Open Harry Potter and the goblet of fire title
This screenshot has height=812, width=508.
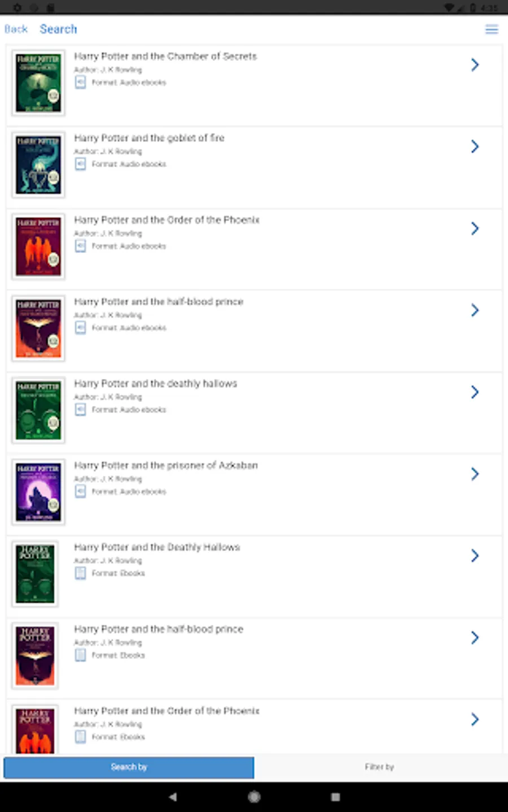149,138
